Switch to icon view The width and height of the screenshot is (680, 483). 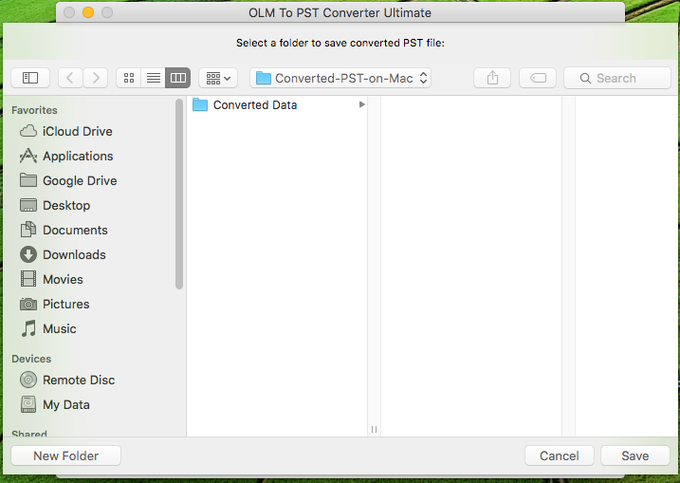coord(129,78)
